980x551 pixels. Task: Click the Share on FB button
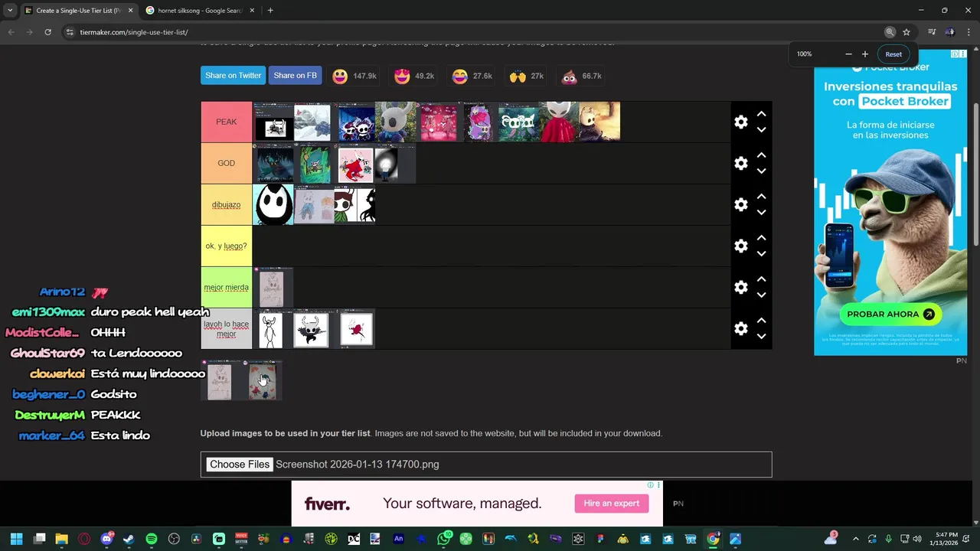tap(295, 76)
